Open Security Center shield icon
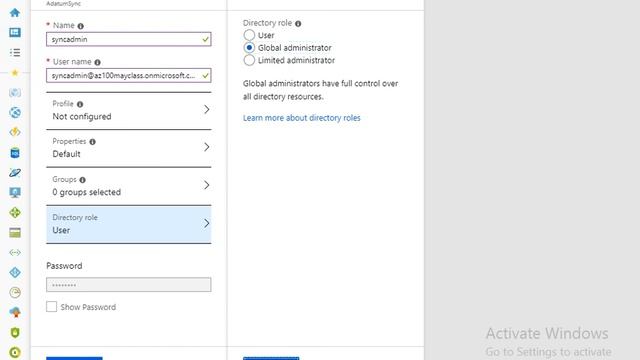 point(15,333)
